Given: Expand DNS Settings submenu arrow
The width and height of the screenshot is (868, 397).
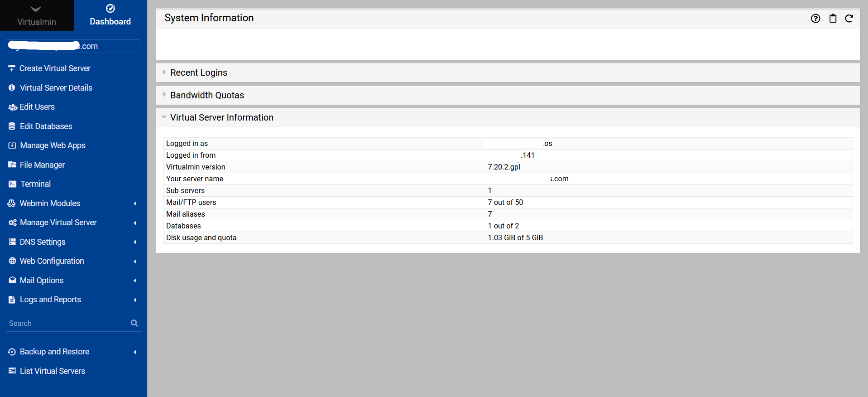Looking at the screenshot, I should pos(135,242).
